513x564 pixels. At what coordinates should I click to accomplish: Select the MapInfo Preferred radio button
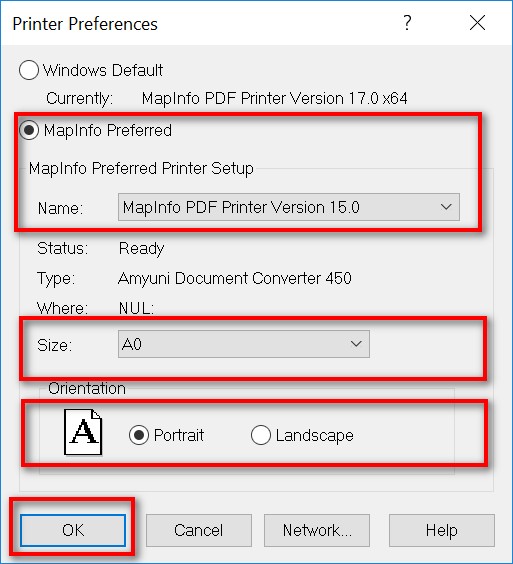29,130
